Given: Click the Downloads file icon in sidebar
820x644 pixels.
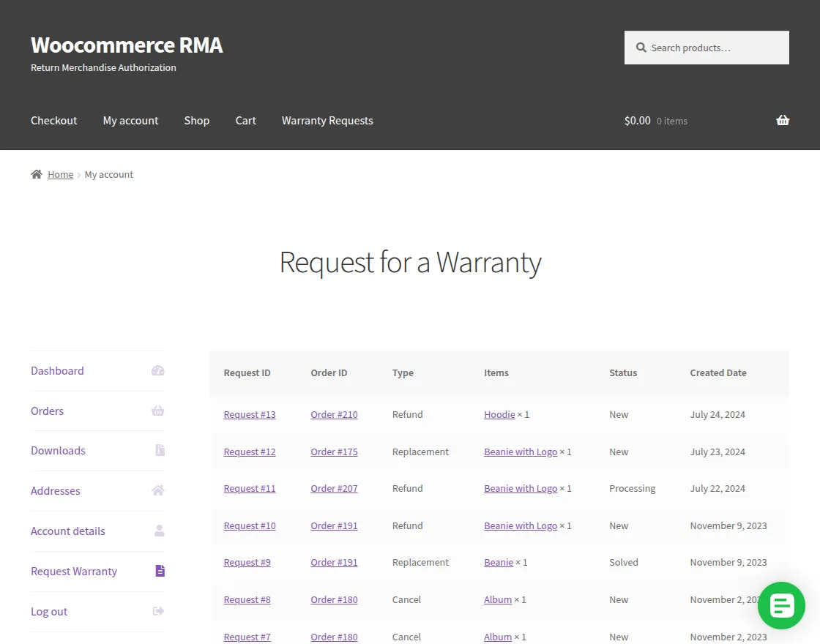Looking at the screenshot, I should click(160, 450).
